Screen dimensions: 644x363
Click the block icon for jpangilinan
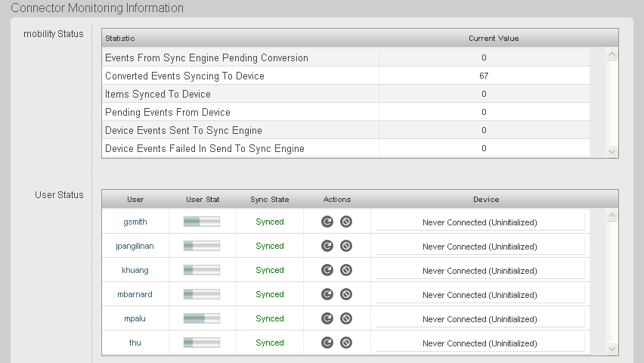click(345, 246)
